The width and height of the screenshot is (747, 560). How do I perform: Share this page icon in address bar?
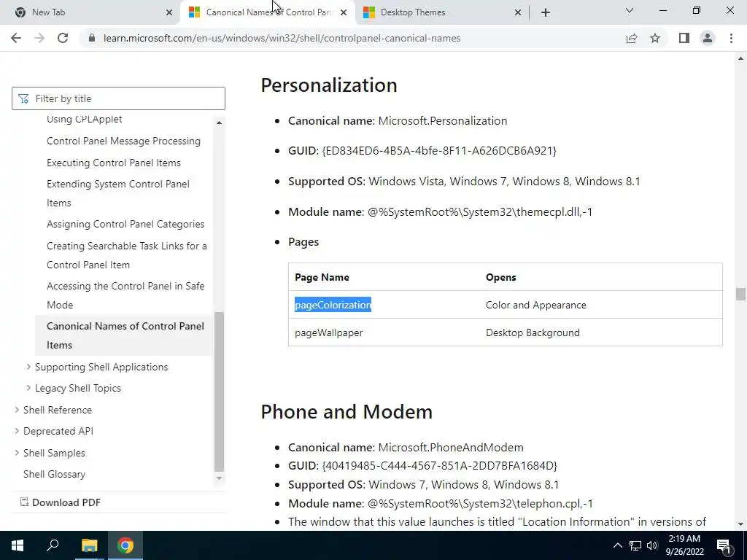pos(631,38)
